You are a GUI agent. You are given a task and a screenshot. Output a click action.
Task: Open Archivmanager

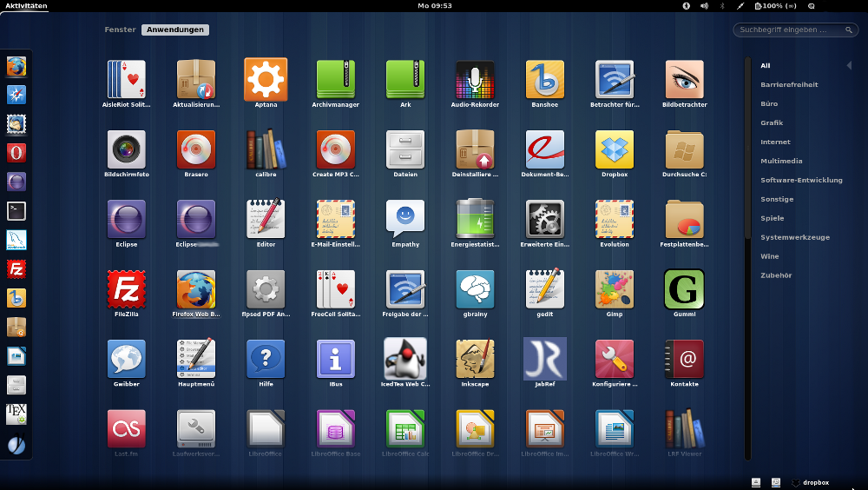(335, 83)
